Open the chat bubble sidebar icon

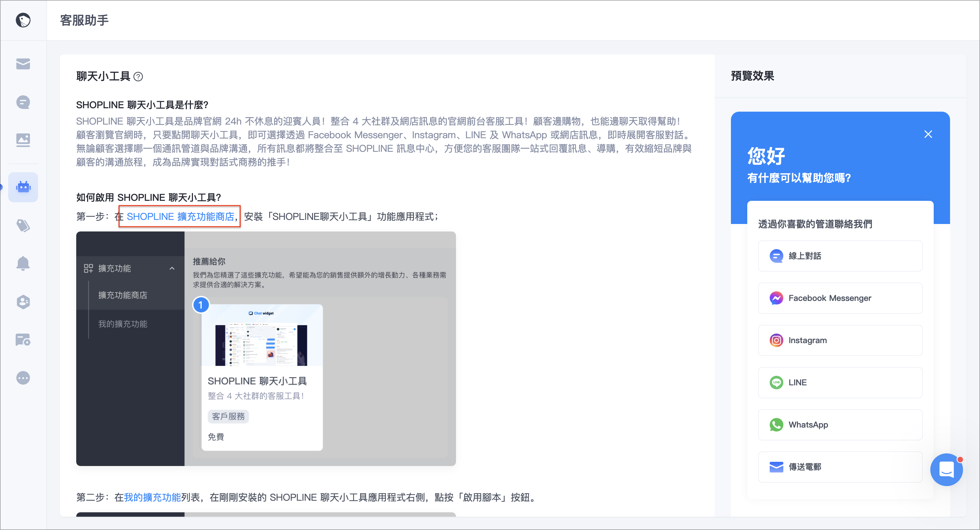(x=23, y=102)
